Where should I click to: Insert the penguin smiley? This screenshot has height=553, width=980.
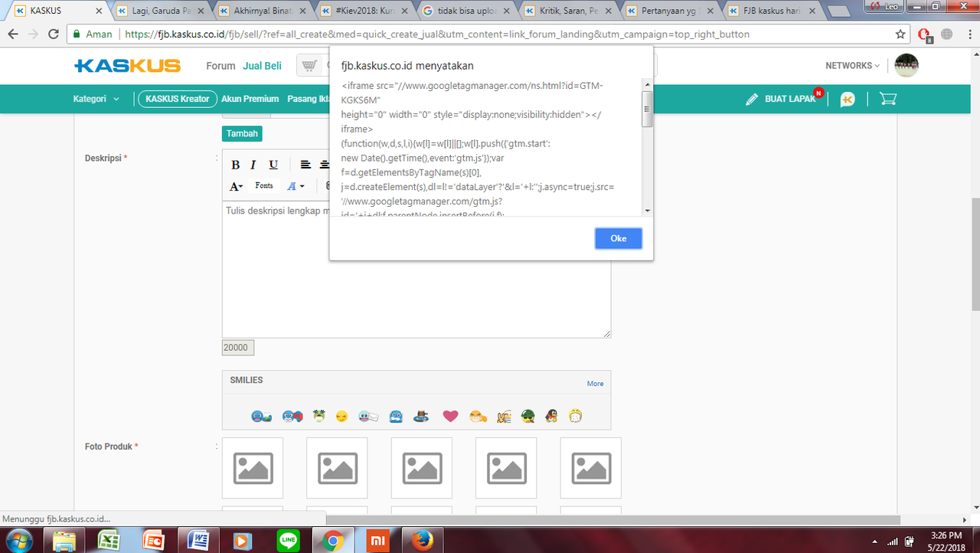pyautogui.click(x=550, y=416)
